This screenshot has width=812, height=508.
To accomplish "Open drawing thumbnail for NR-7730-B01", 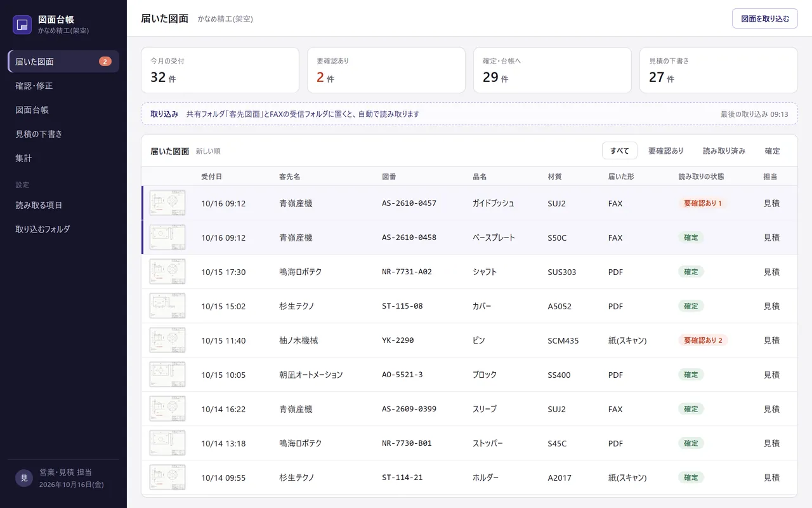I will [167, 443].
